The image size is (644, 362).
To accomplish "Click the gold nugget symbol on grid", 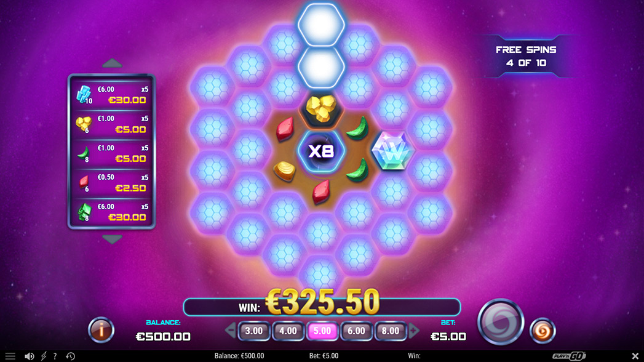I will [x=321, y=108].
